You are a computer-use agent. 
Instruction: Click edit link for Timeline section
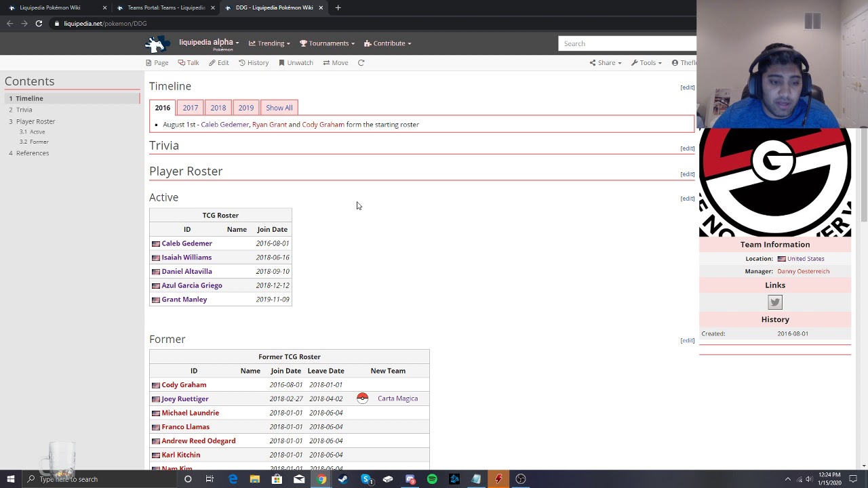click(687, 87)
